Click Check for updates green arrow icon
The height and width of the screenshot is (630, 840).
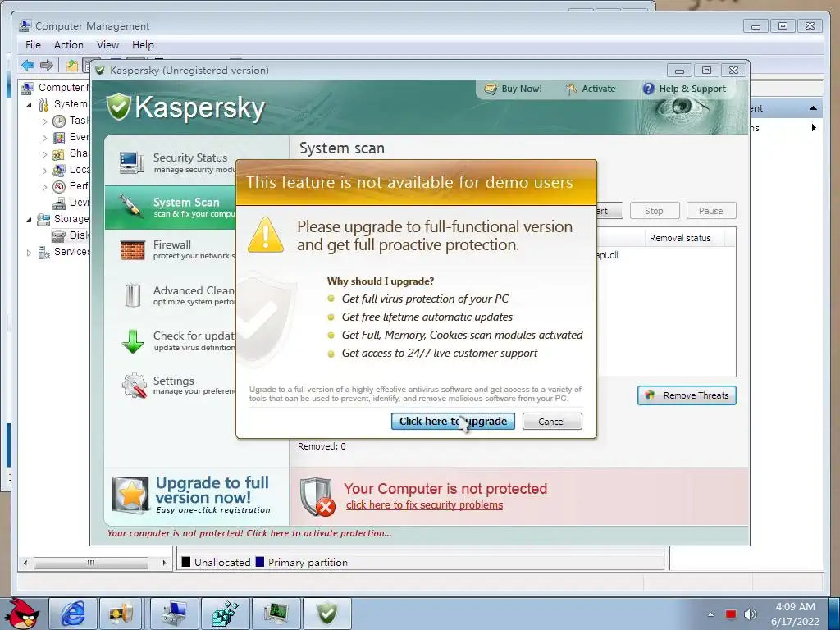coord(132,341)
